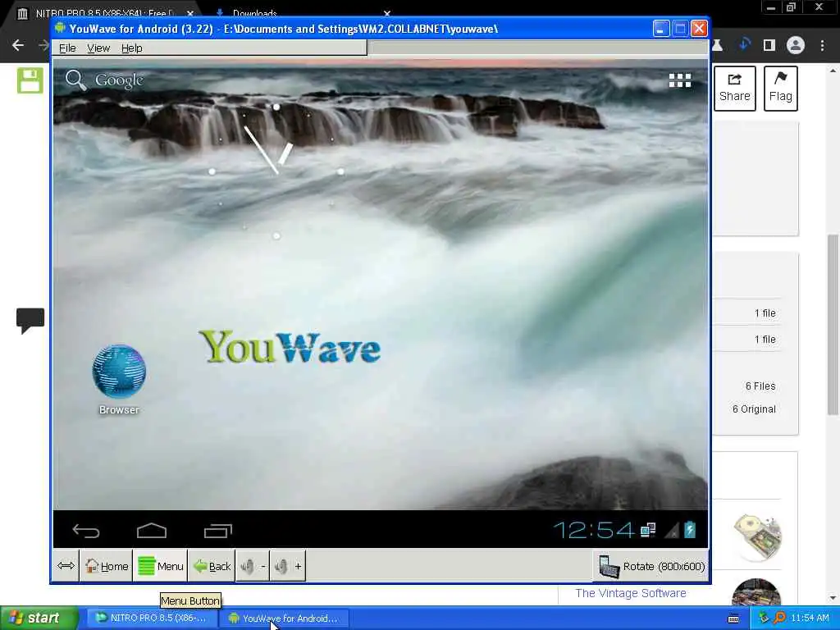840x630 pixels.
Task: Click the Share button in browser page
Action: [734, 89]
